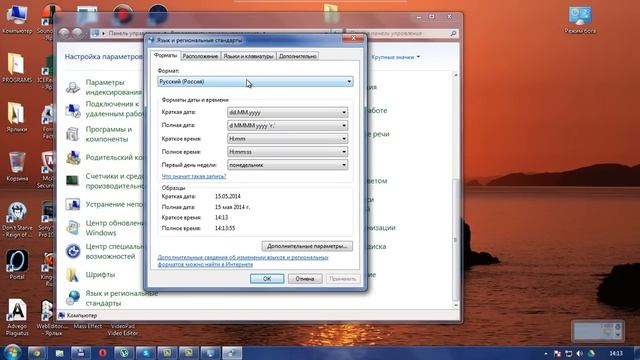Viewport: 640px width, 360px height.
Task: Select the Ярлыки folder on the desktop
Action: (17, 118)
